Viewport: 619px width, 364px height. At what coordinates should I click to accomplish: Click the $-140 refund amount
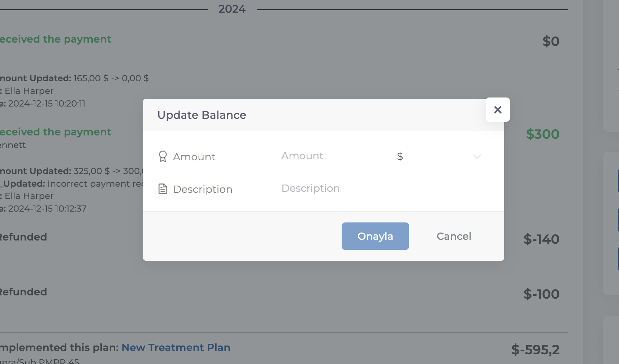click(x=541, y=239)
